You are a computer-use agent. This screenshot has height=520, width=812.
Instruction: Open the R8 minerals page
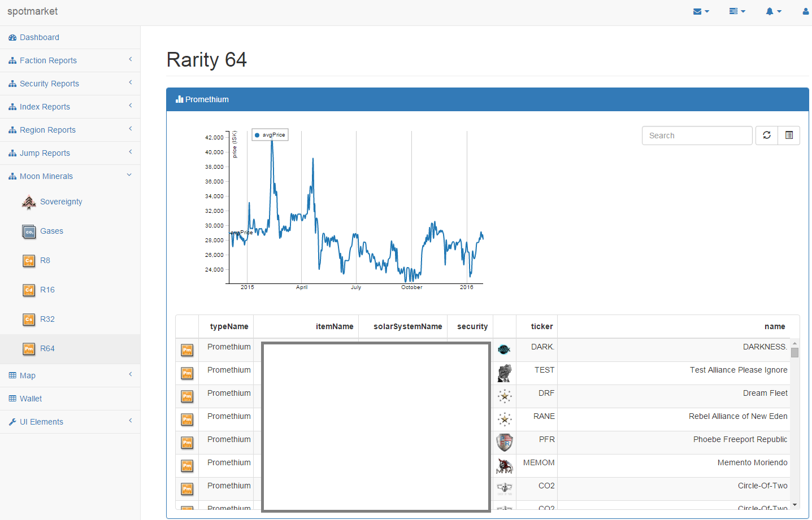point(45,260)
